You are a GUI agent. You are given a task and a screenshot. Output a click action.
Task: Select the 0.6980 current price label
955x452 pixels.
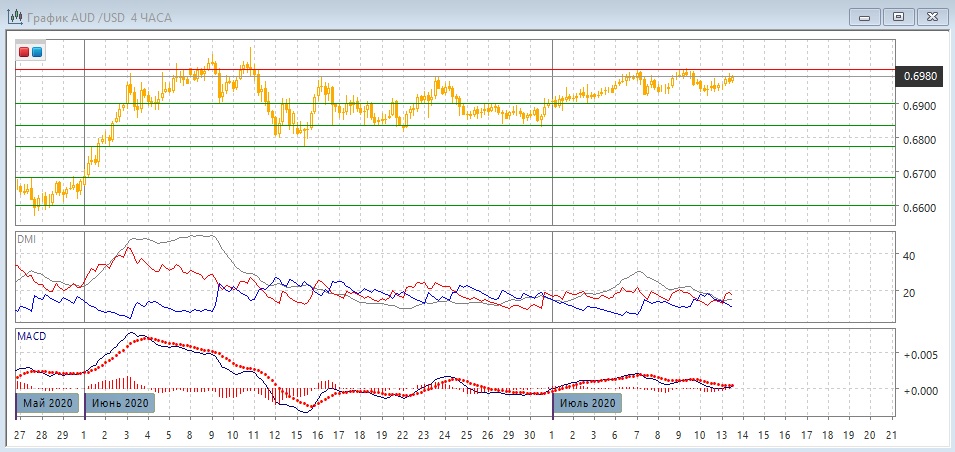[919, 76]
